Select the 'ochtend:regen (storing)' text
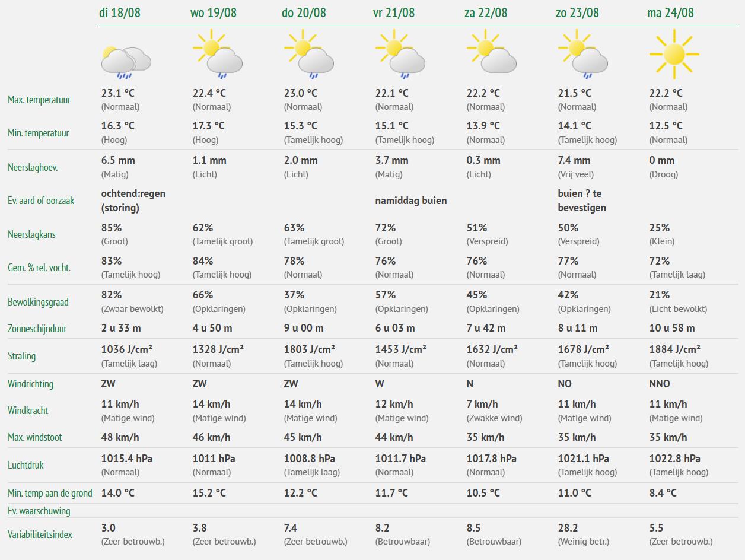The width and height of the screenshot is (745, 560). [x=133, y=201]
